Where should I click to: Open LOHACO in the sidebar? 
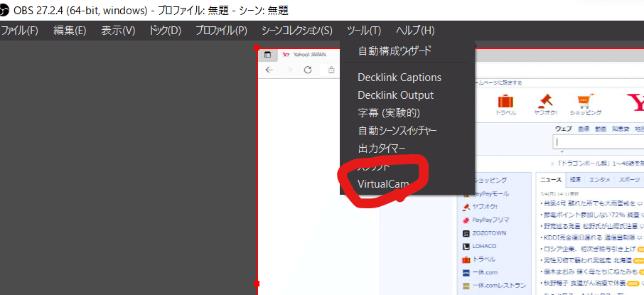(x=484, y=246)
